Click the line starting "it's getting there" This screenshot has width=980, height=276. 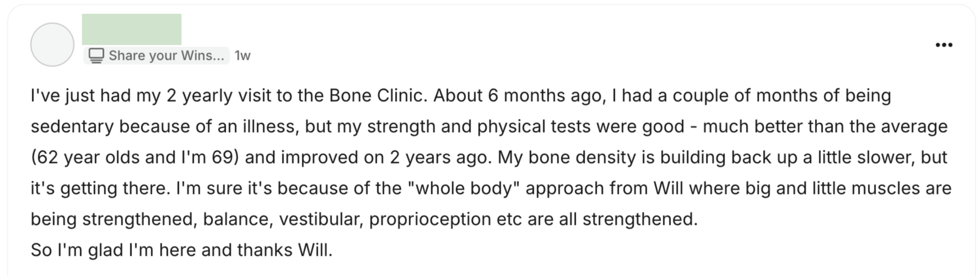[491, 189]
